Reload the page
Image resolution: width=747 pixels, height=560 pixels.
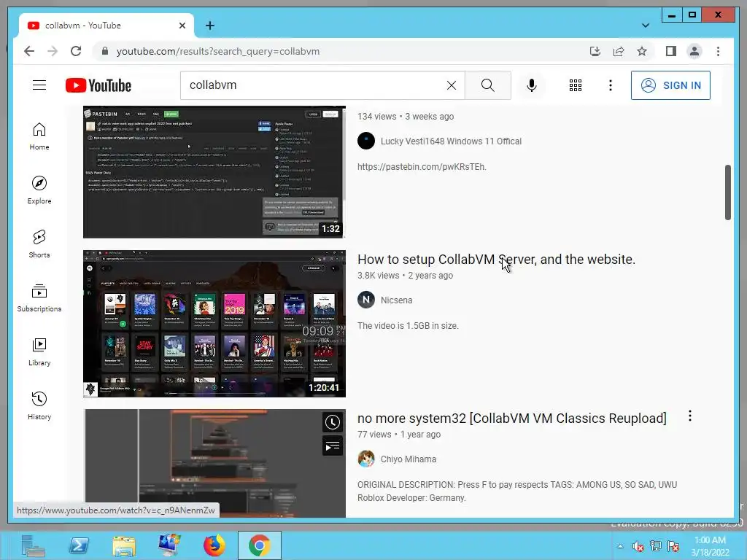[x=76, y=52]
